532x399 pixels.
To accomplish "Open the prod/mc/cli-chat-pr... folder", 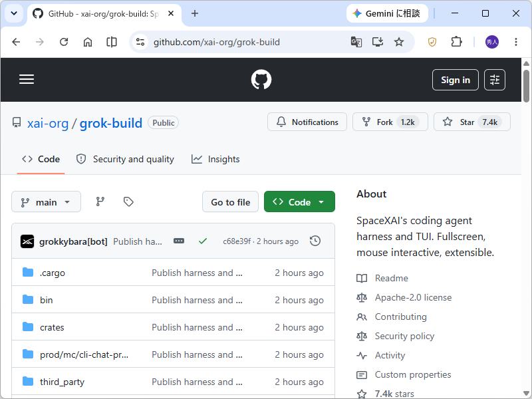I will (x=84, y=354).
